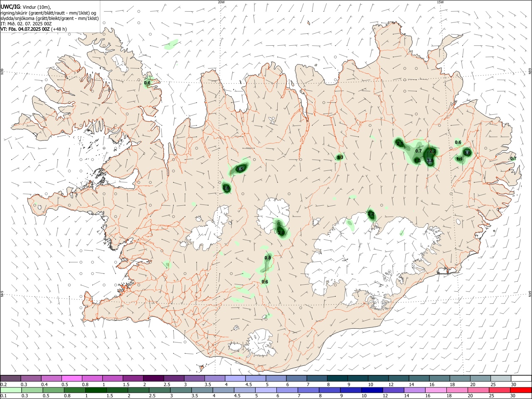Click the deep blue 10–12 swatch in the lower legend row
The image size is (532, 399).
click(x=372, y=390)
